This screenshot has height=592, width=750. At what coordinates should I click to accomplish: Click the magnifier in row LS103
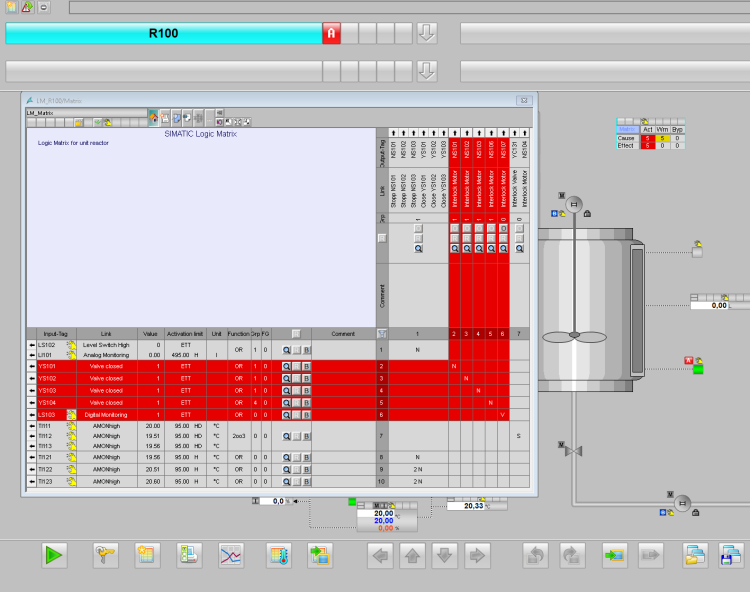pos(286,415)
